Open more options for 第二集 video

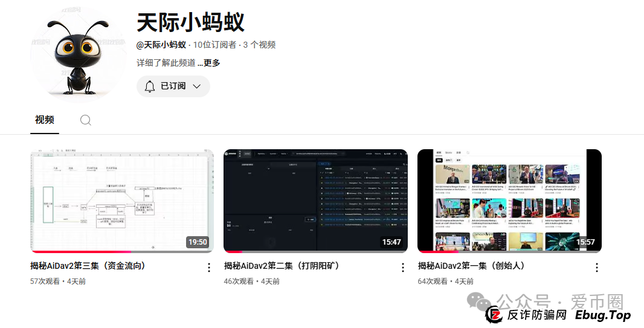(403, 268)
